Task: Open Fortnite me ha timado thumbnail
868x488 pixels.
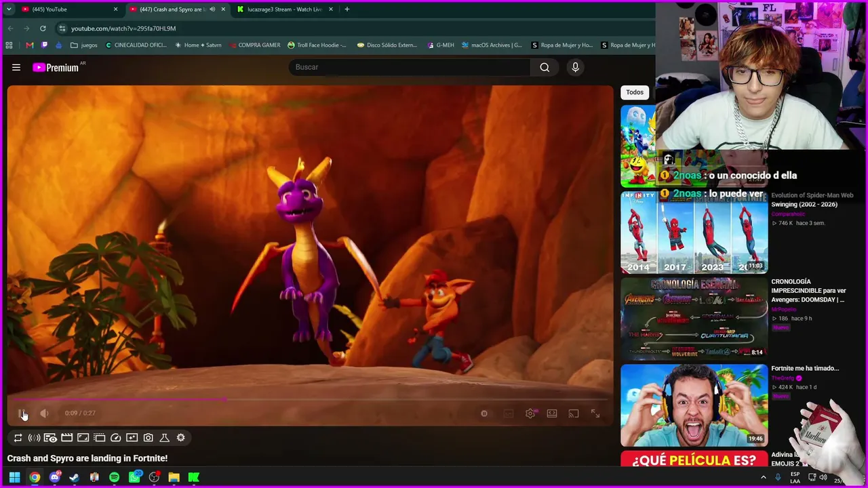Action: (x=694, y=405)
